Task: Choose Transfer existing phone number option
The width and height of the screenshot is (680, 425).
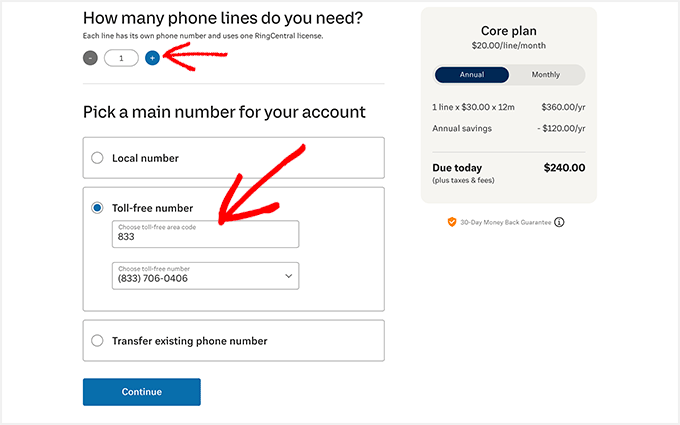Action: [x=97, y=340]
